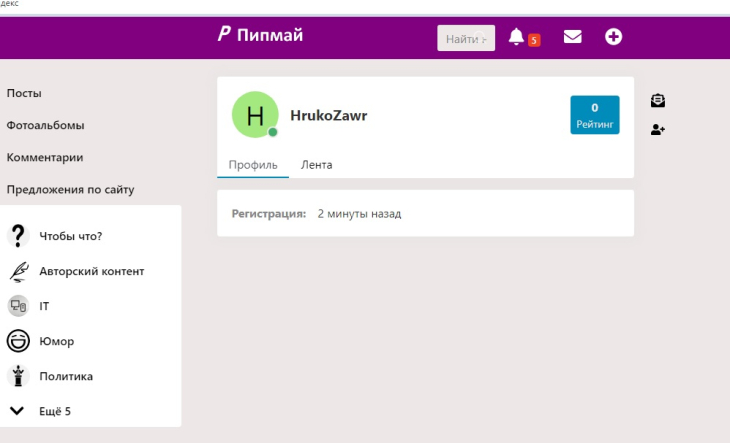The height and width of the screenshot is (443, 730).
Task: Click the HrukoZawr avatar circle
Action: (x=255, y=114)
